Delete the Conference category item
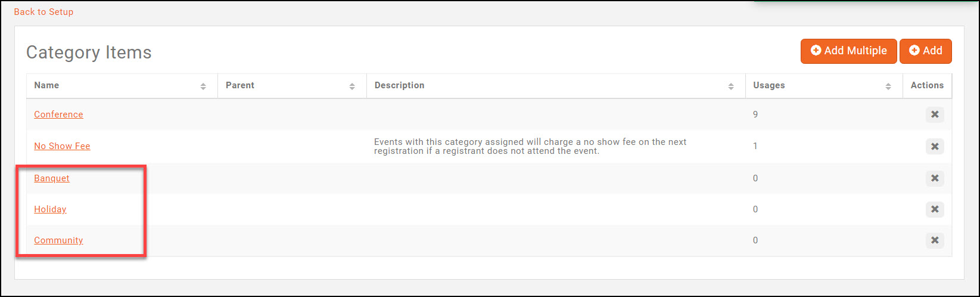 [934, 115]
